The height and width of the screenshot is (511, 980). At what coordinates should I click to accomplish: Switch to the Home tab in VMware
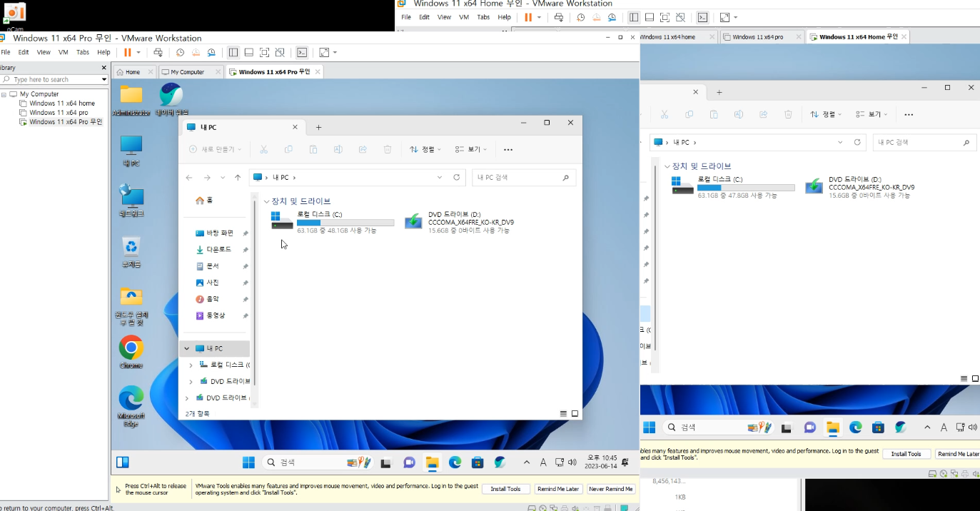click(x=133, y=72)
